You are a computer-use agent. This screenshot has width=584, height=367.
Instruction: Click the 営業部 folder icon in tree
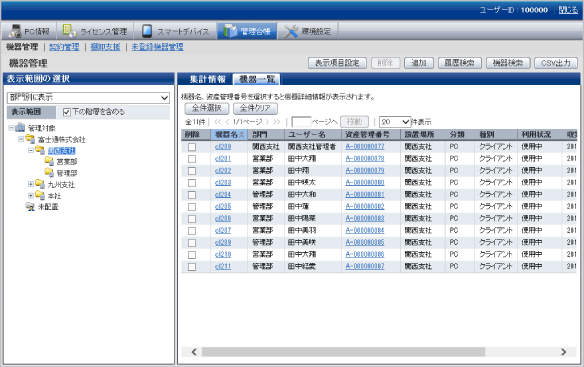[x=49, y=161]
